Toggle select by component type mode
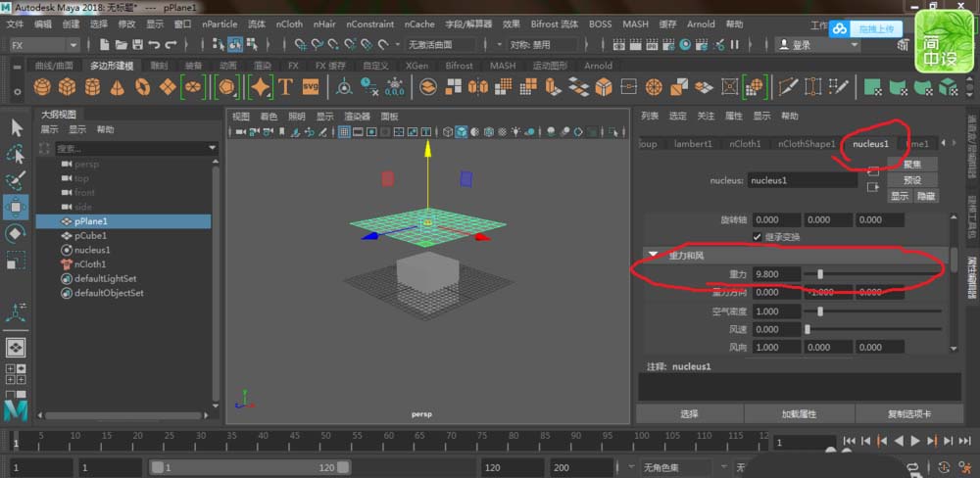The height and width of the screenshot is (478, 980). [x=252, y=44]
